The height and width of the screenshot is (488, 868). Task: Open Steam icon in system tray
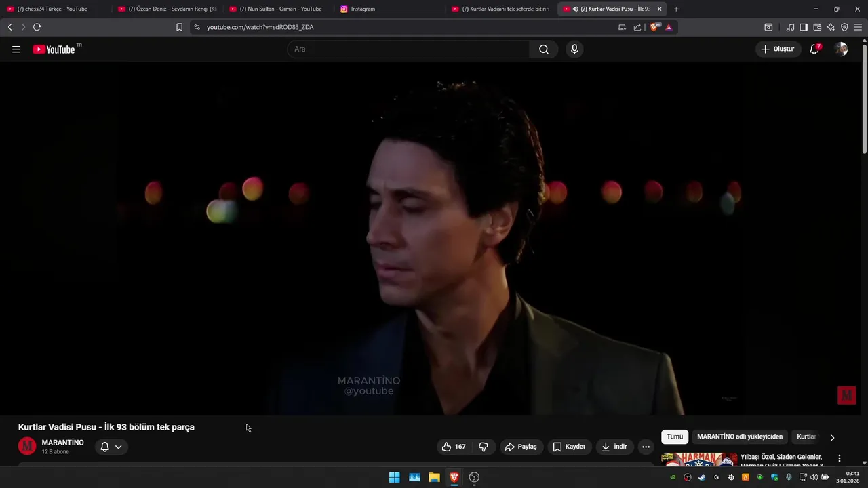tap(702, 477)
